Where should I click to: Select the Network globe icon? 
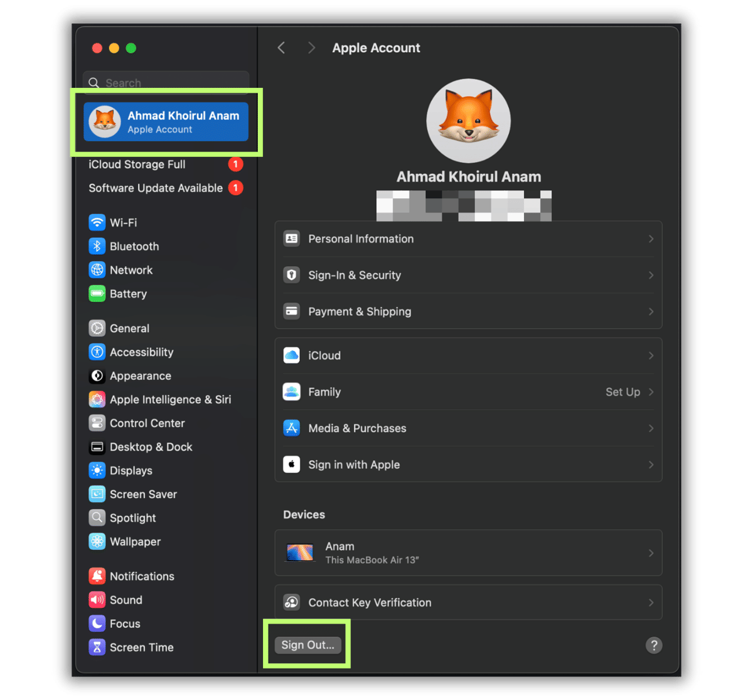97,270
